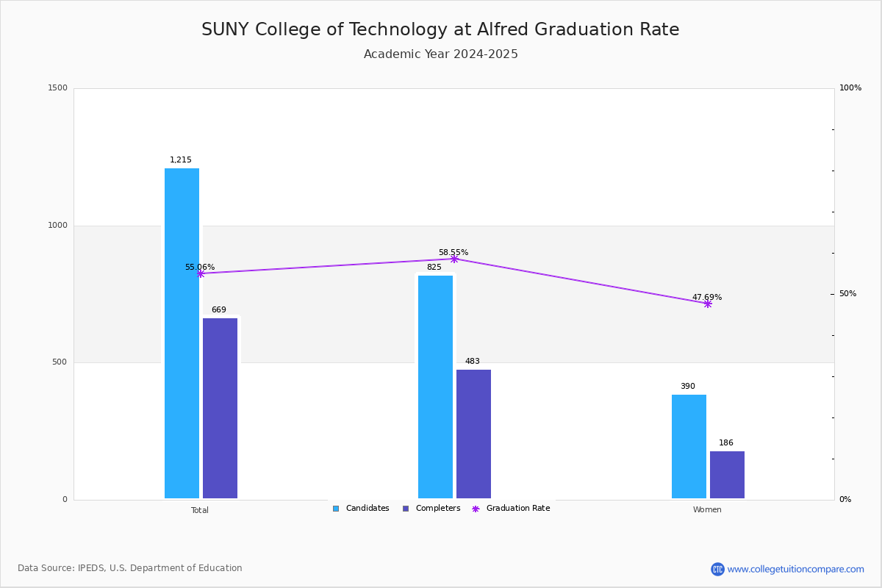This screenshot has height=588, width=882.
Task: Toggle Completers series in the legend
Action: tap(431, 509)
